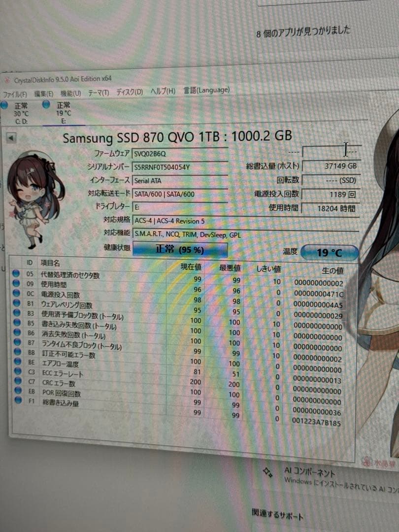399x532 pixels.
Task: Click the 正常 (95 %) health status bar
Action: coord(181,250)
